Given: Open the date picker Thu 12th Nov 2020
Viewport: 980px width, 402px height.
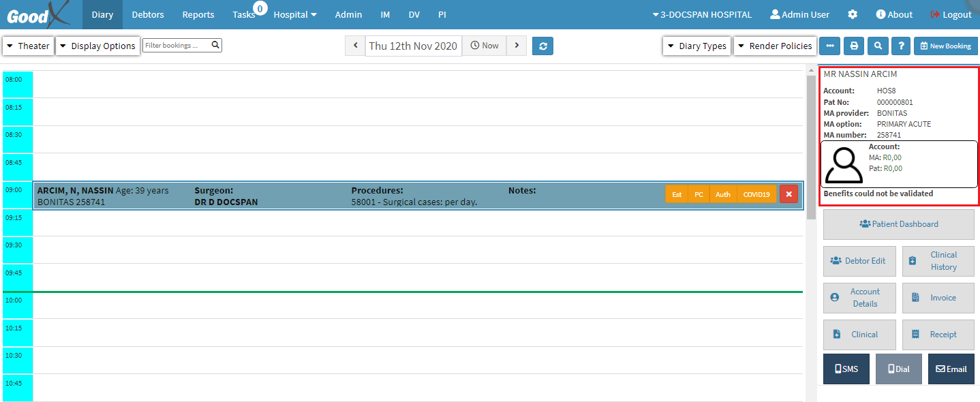Looking at the screenshot, I should (x=413, y=46).
